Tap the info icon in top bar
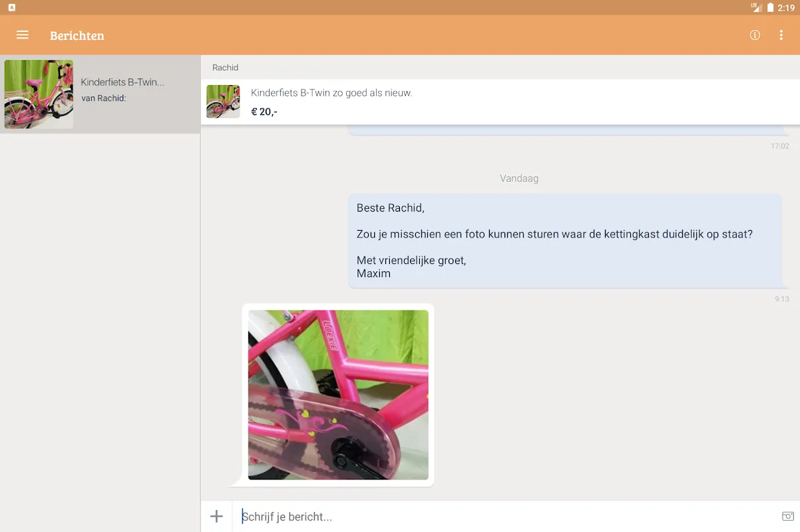 pyautogui.click(x=755, y=35)
